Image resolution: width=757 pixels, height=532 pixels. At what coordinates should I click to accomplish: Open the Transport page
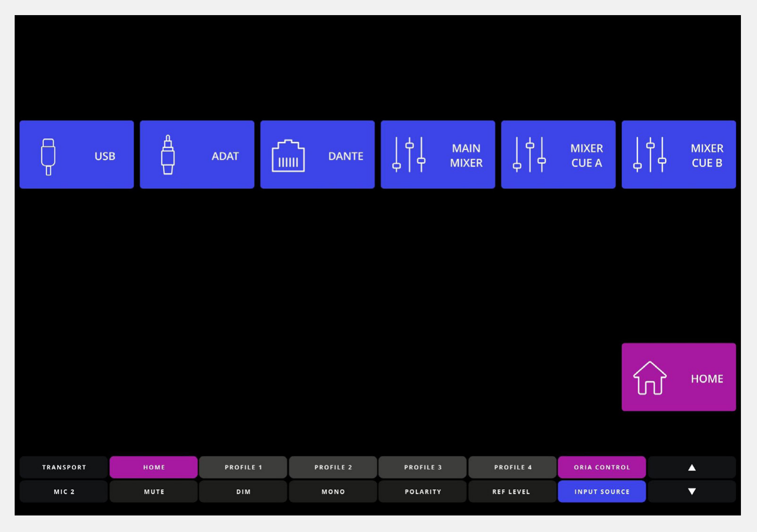click(x=64, y=467)
